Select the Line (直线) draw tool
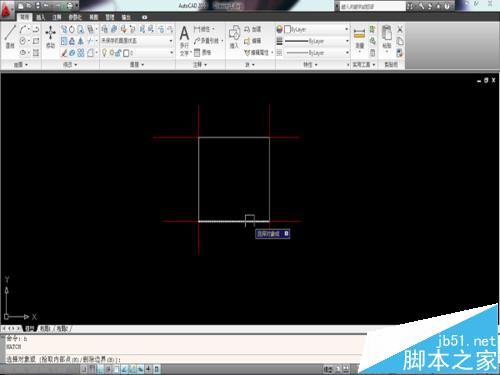 tap(10, 36)
